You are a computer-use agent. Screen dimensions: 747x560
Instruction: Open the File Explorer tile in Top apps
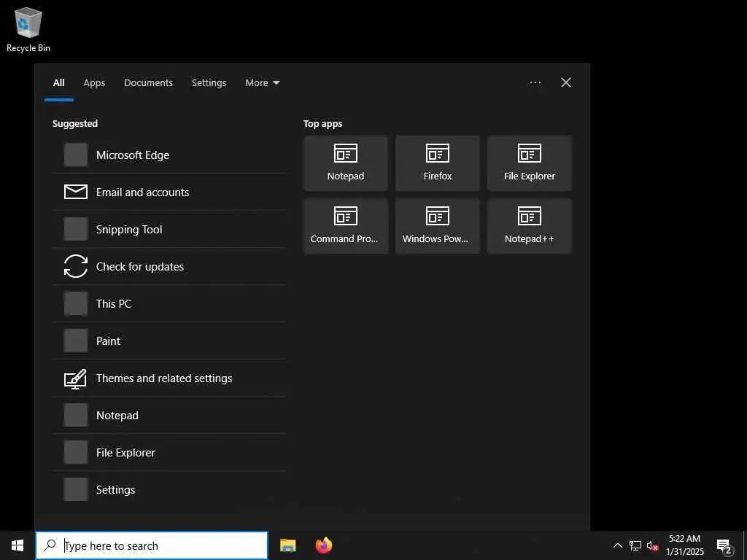click(x=530, y=163)
